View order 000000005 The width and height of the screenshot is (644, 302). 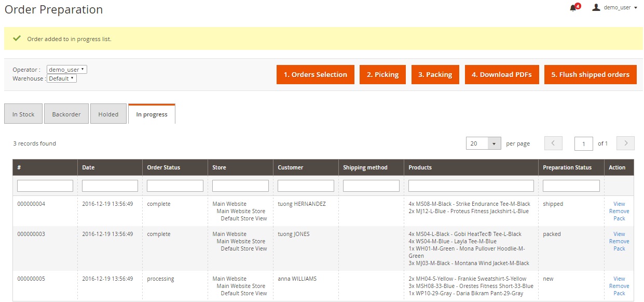(619, 279)
